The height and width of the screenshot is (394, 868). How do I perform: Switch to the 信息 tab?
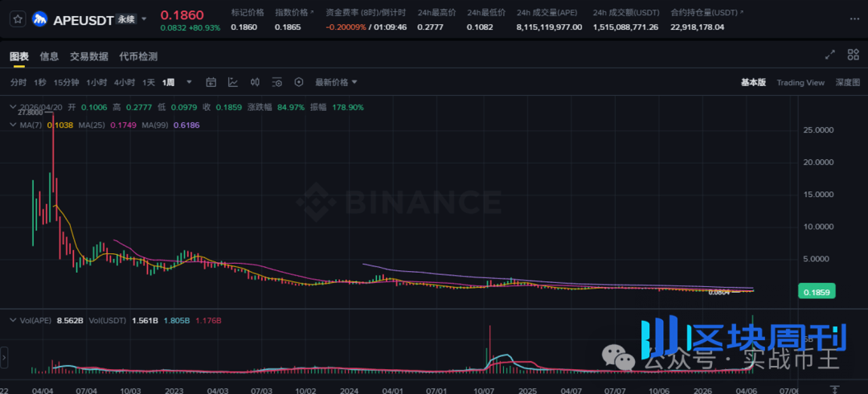[x=49, y=56]
